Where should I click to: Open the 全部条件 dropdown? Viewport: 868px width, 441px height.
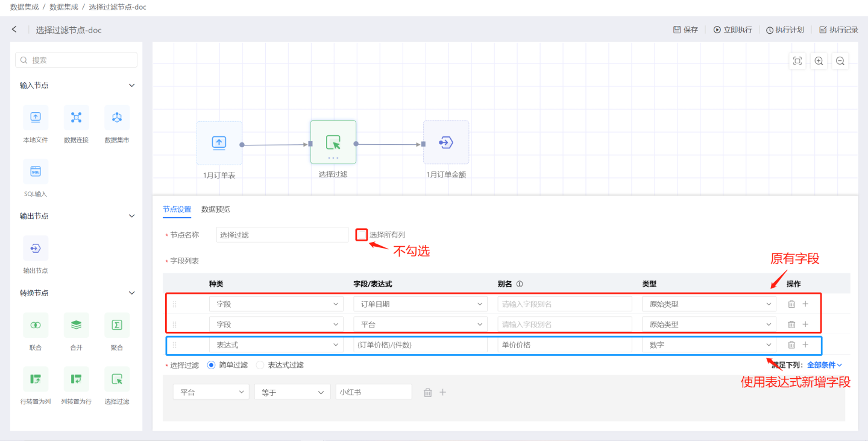[x=824, y=365]
